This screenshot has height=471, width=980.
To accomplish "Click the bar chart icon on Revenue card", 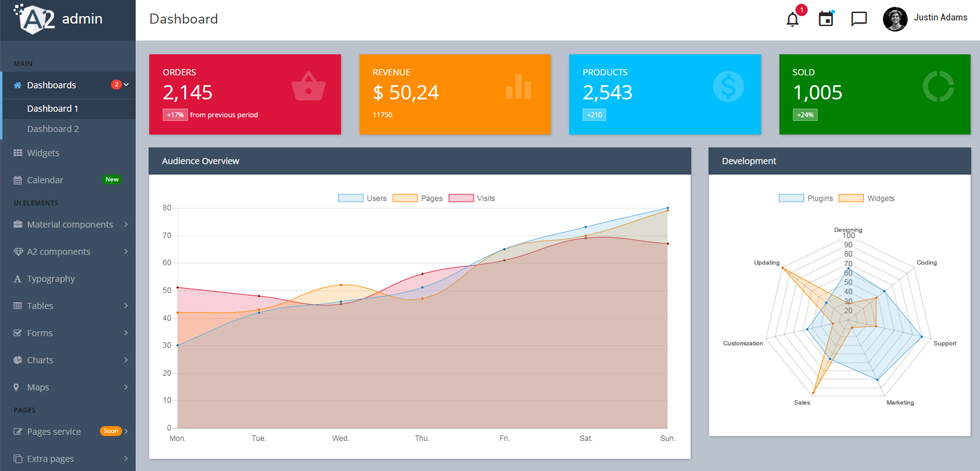I will [518, 87].
